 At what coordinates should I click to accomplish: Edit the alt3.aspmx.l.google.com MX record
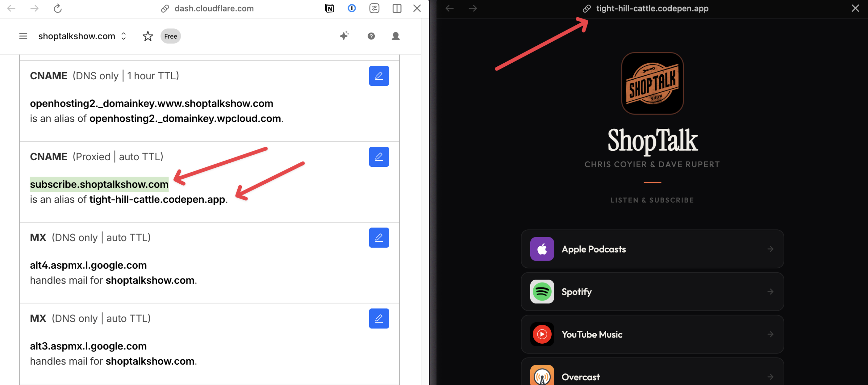tap(379, 318)
